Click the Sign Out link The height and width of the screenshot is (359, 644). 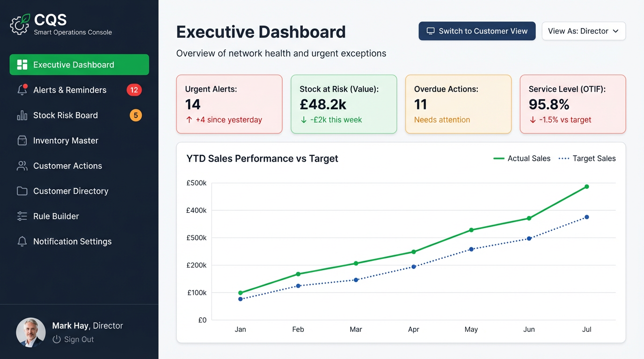point(79,339)
